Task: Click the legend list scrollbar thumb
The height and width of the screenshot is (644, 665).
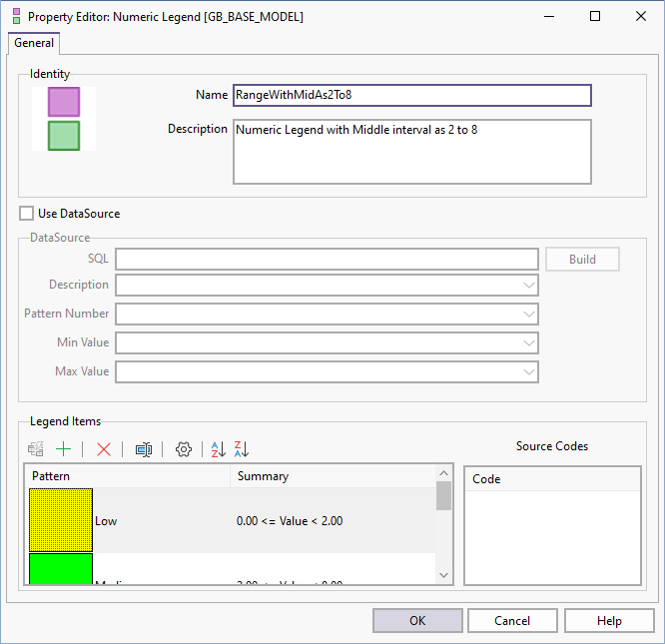Action: point(443,495)
